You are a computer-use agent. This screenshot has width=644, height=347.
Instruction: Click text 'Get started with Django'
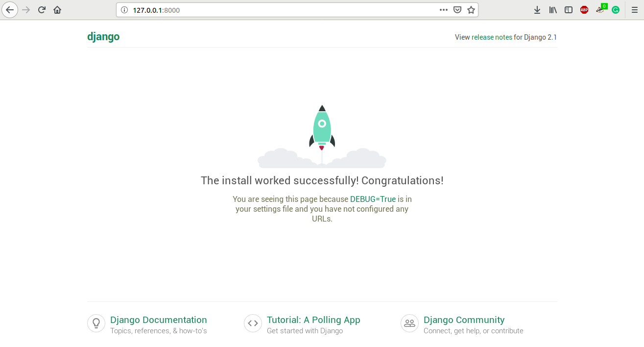pos(305,331)
